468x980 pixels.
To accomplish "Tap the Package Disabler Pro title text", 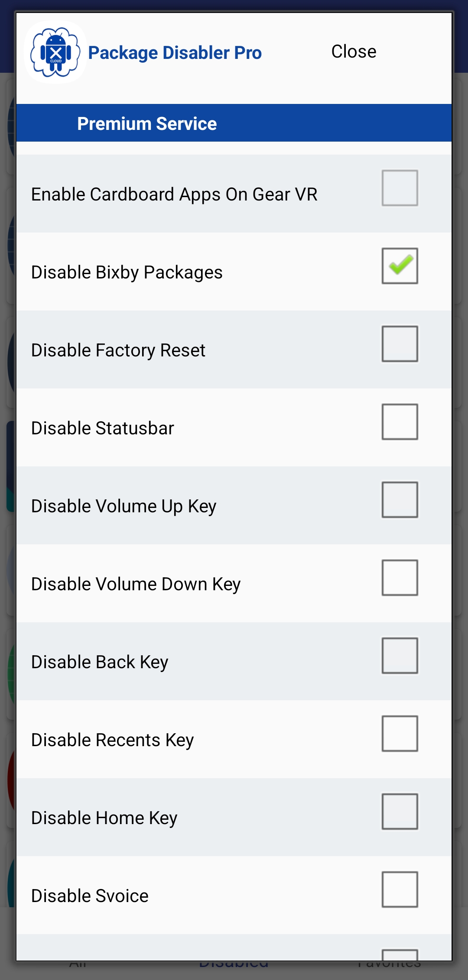I will [175, 53].
